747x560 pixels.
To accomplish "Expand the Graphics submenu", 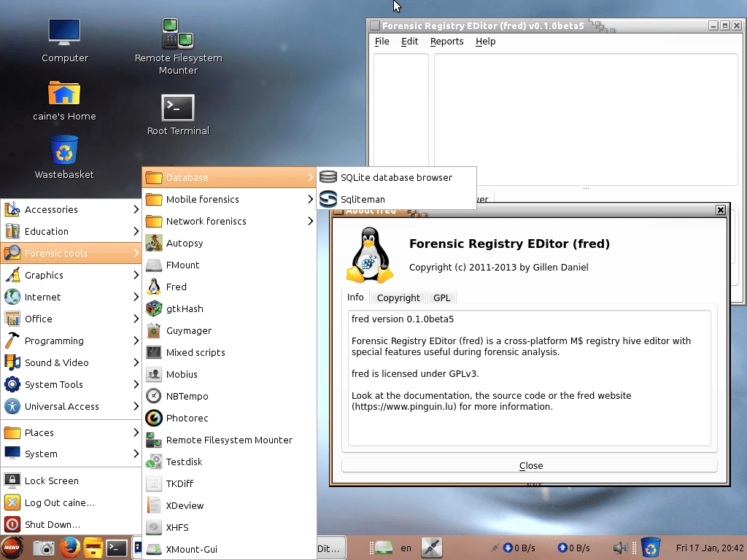I will [71, 275].
